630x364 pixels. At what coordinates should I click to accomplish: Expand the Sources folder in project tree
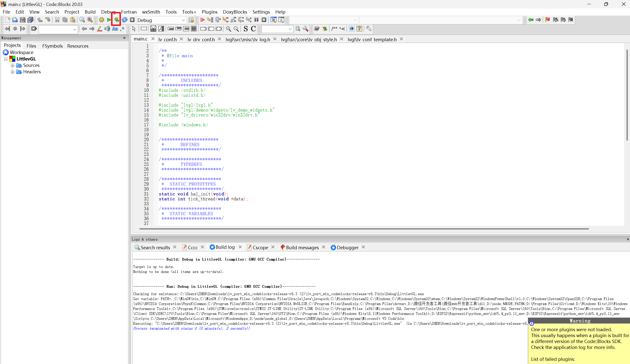13,65
